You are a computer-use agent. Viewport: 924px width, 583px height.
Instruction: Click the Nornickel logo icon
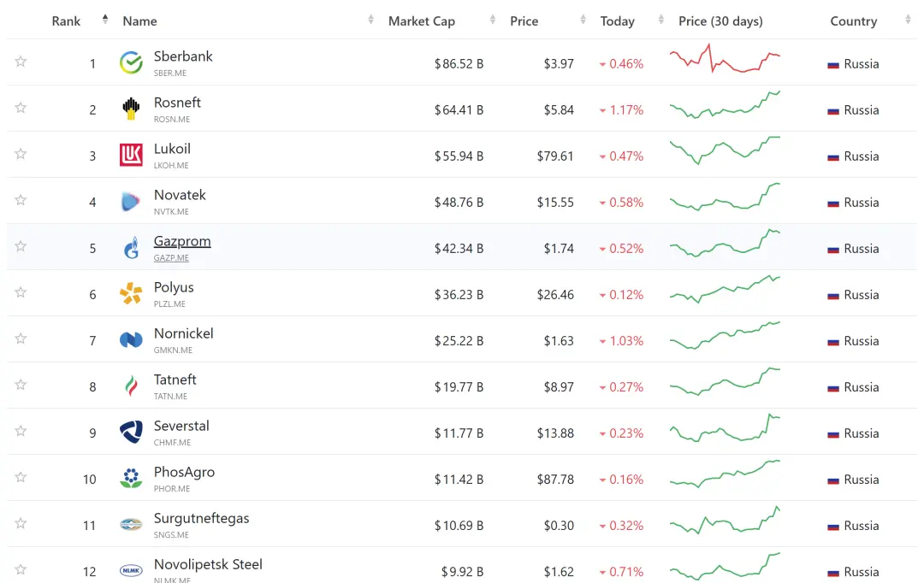pyautogui.click(x=131, y=340)
